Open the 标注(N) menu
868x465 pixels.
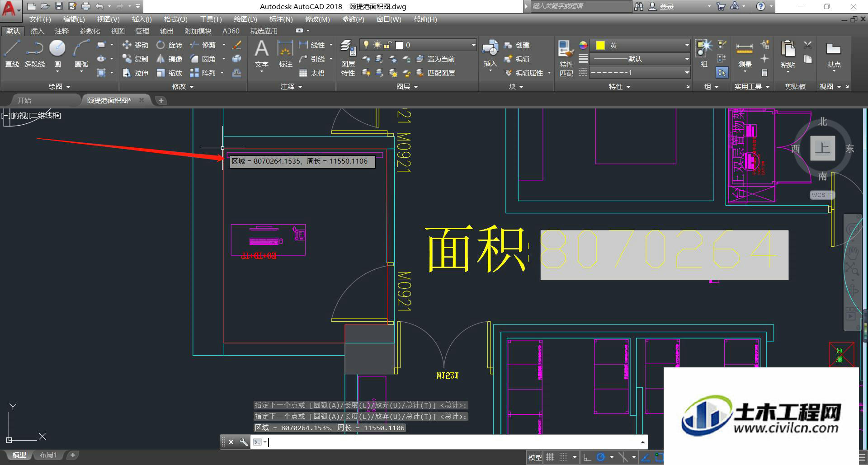click(281, 19)
